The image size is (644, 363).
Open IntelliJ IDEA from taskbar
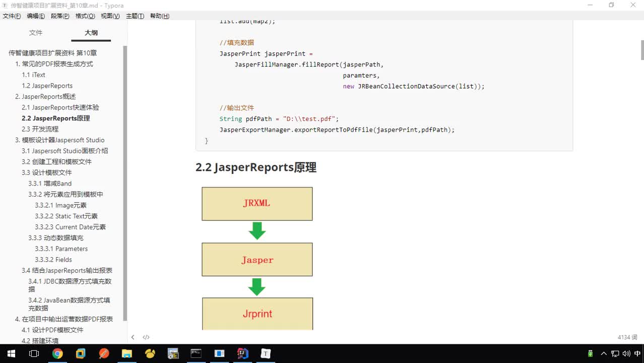pos(242,353)
